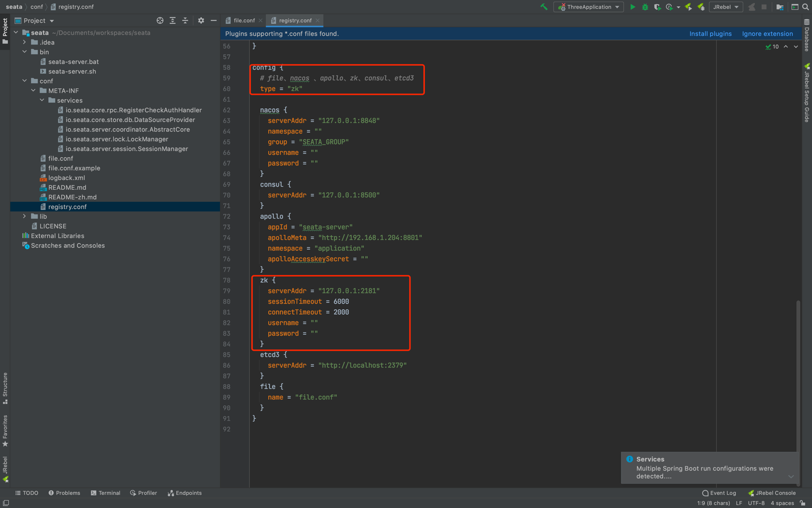
Task: Run with Coverage shield icon
Action: 657,7
